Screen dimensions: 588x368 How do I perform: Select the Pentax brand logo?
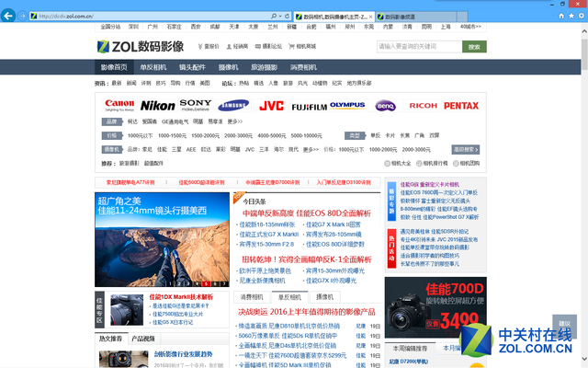pos(461,106)
